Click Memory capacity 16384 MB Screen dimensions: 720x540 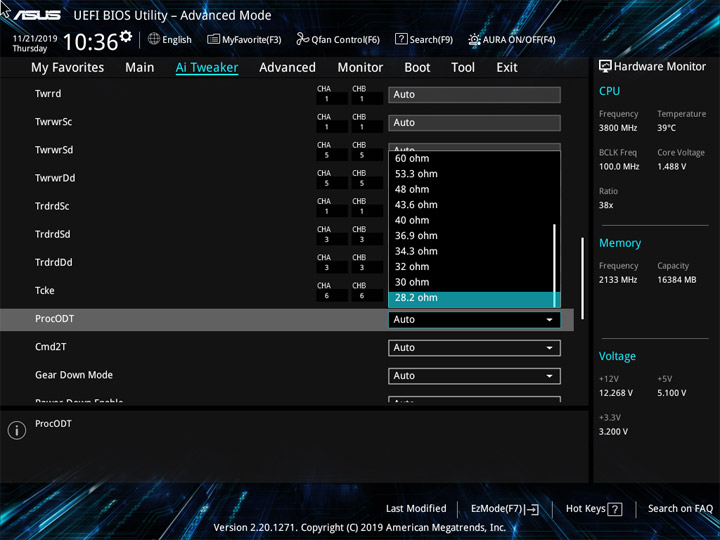[676, 280]
